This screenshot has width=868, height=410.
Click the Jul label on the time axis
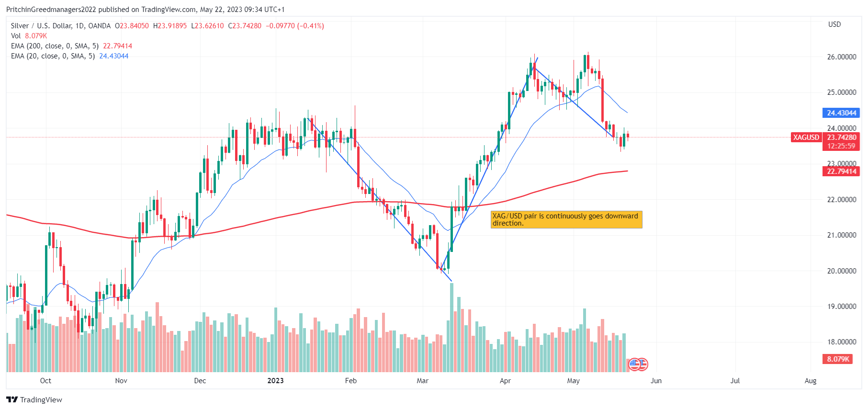tap(735, 381)
